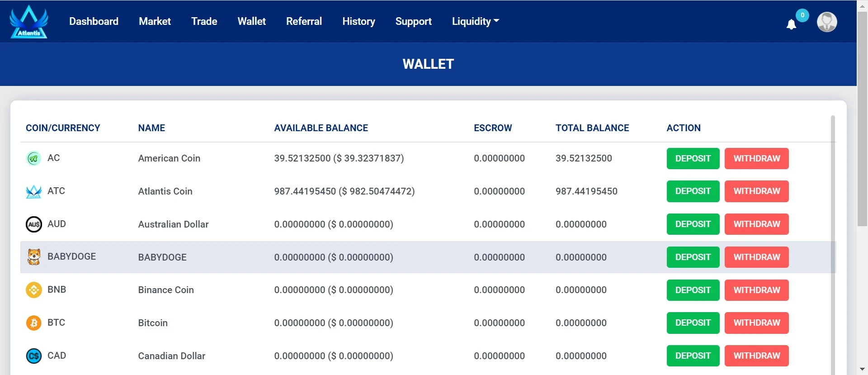Withdraw American Coin (AC)
The image size is (868, 375).
click(757, 158)
